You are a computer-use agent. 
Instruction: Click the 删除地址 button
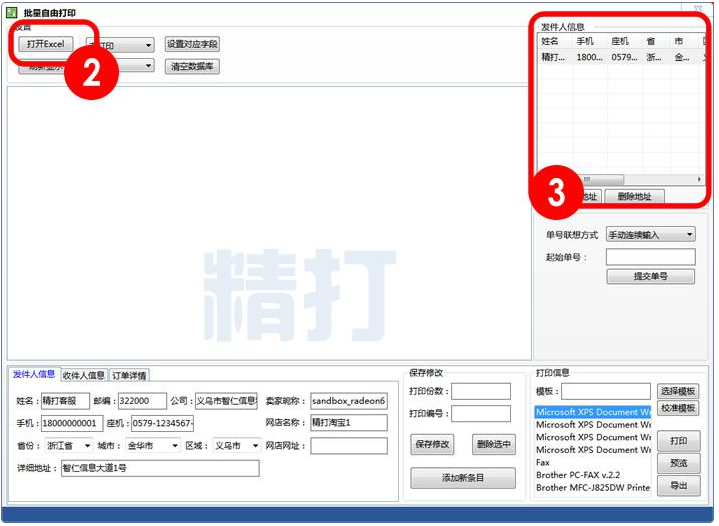635,197
